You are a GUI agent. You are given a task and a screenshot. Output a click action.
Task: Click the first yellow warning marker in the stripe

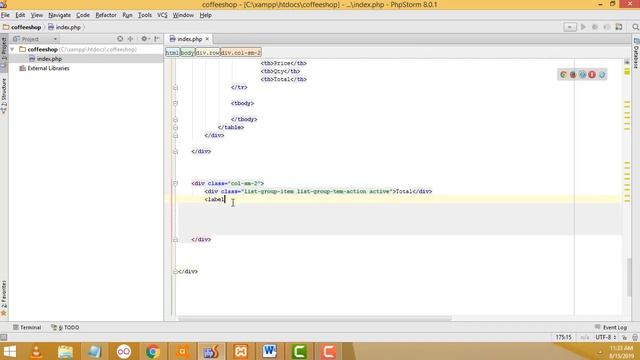point(627,71)
